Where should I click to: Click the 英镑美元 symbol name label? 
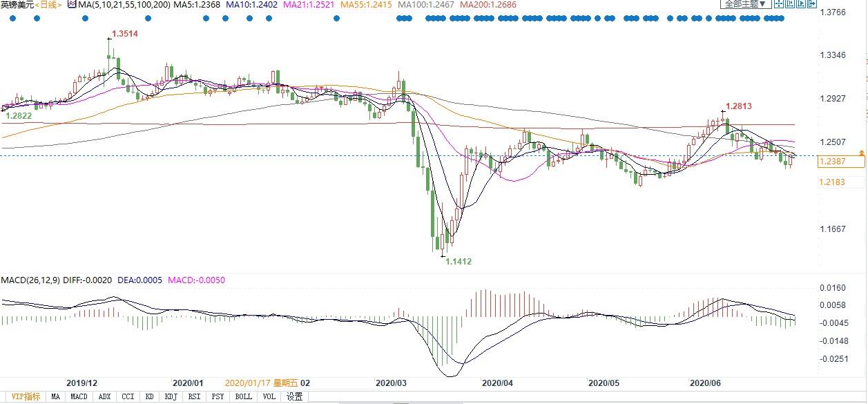[x=17, y=5]
